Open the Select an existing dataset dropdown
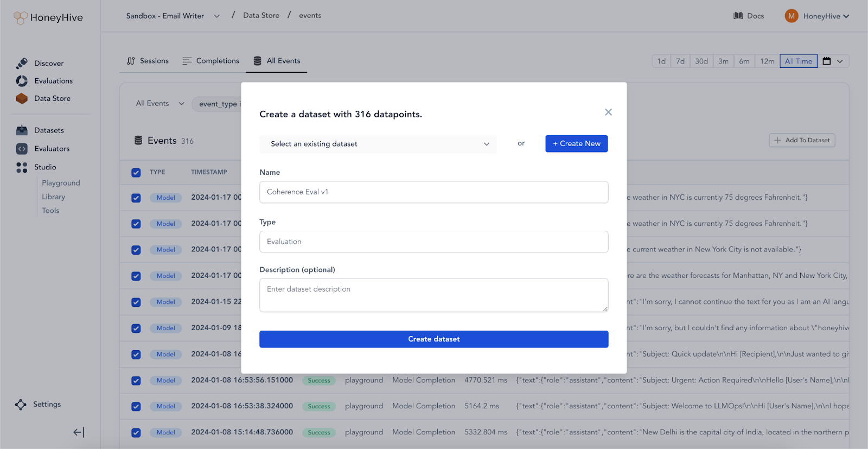Screen dimensions: 868x449 [378, 144]
